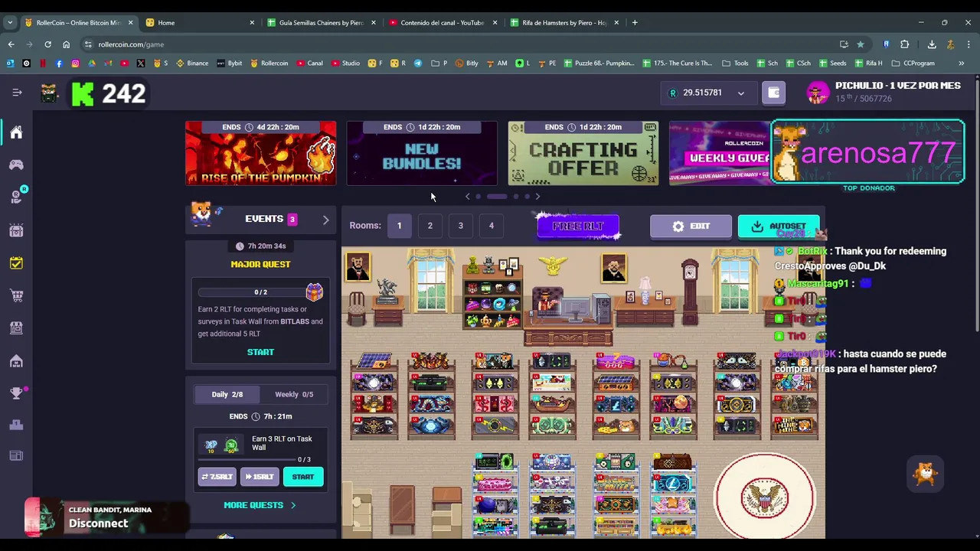Switch to room 2
This screenshot has width=980, height=551.
pos(430,226)
